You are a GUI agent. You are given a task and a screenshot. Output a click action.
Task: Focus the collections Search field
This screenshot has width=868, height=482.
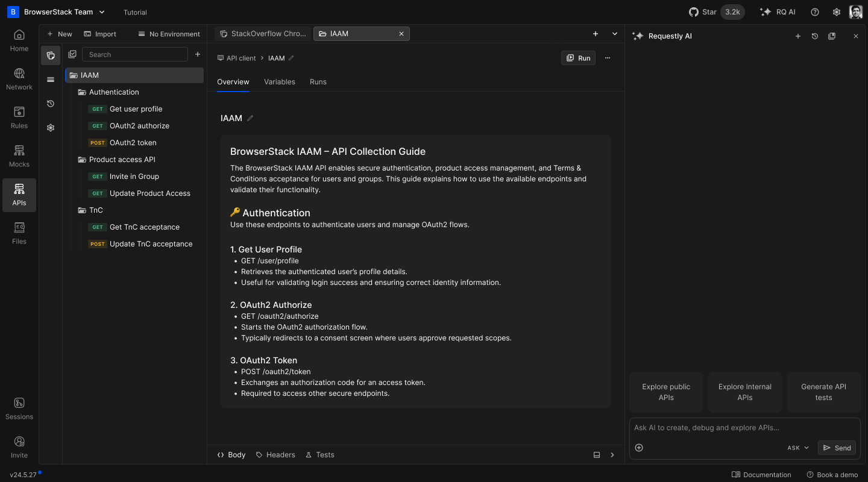[135, 54]
